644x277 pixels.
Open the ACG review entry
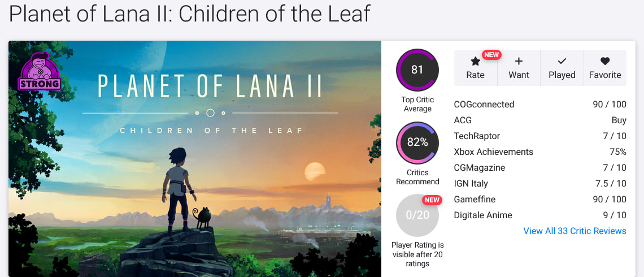[463, 120]
